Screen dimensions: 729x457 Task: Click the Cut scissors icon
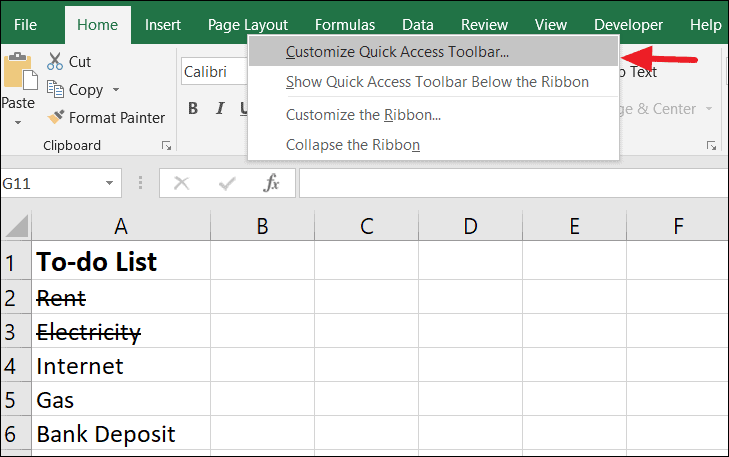(x=55, y=61)
